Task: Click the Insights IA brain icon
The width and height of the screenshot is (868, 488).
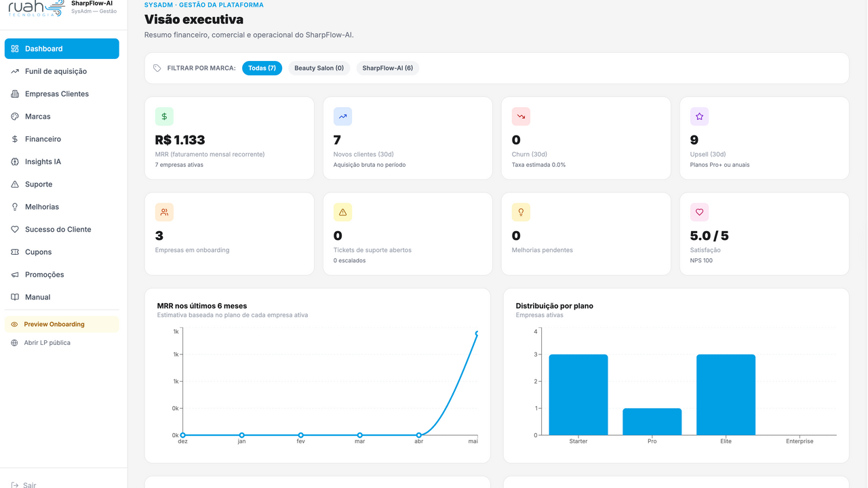Action: [15, 161]
